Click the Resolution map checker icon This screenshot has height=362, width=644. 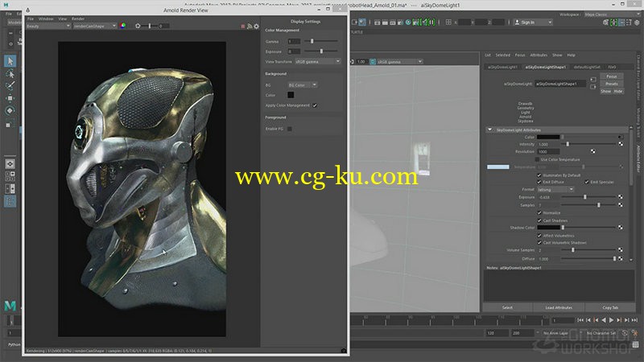point(593,151)
